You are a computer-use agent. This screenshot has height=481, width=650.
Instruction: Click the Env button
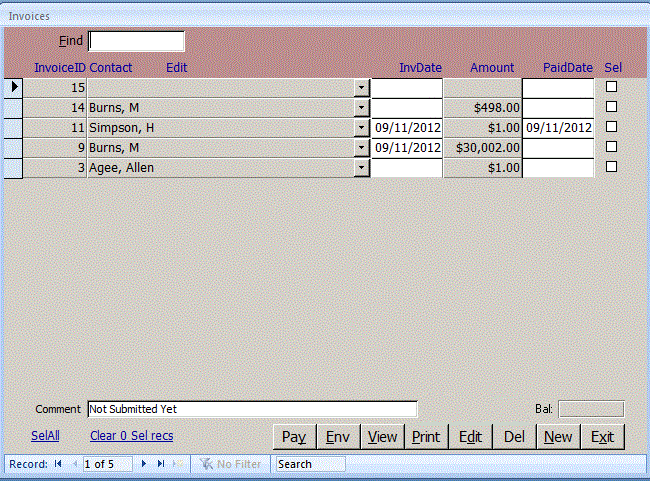(338, 437)
